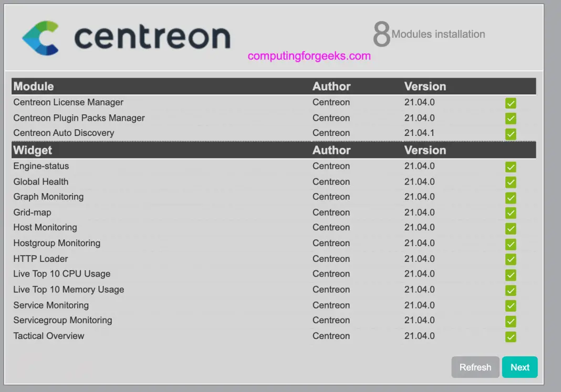Viewport: 561px width, 392px height.
Task: Click the checkmark for Live Top 10 CPU Usage
Action: [511, 274]
